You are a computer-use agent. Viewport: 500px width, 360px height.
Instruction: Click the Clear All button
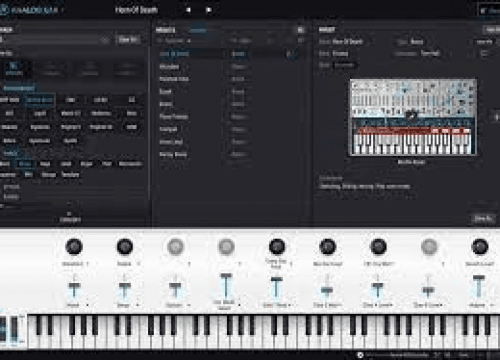pos(128,40)
